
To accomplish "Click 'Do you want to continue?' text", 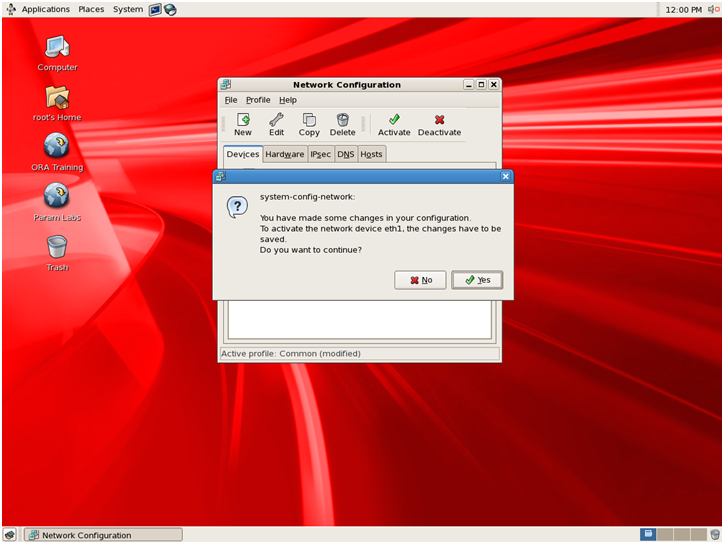I will (x=310, y=250).
